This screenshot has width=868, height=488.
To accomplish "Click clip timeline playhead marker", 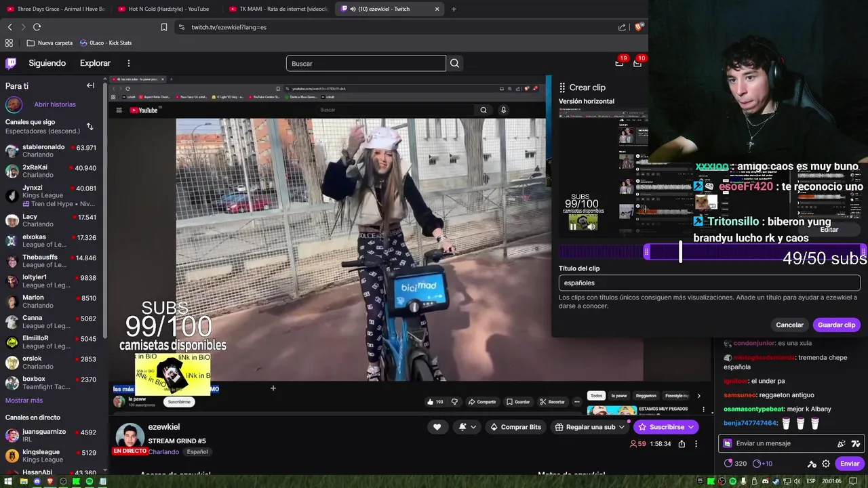I will (680, 252).
